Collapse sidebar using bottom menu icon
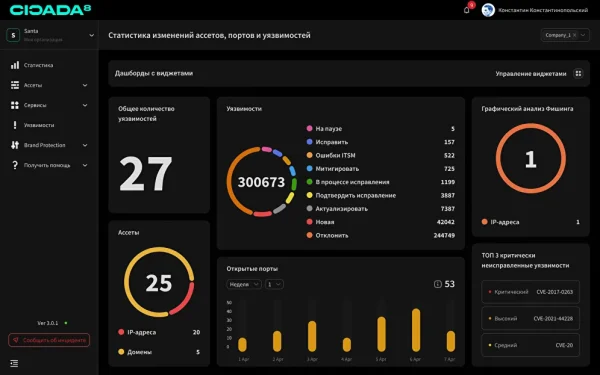This screenshot has height=375, width=600. (x=14, y=363)
